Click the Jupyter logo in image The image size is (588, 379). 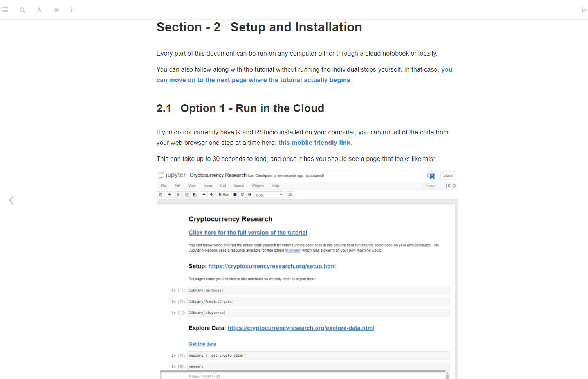(x=171, y=175)
